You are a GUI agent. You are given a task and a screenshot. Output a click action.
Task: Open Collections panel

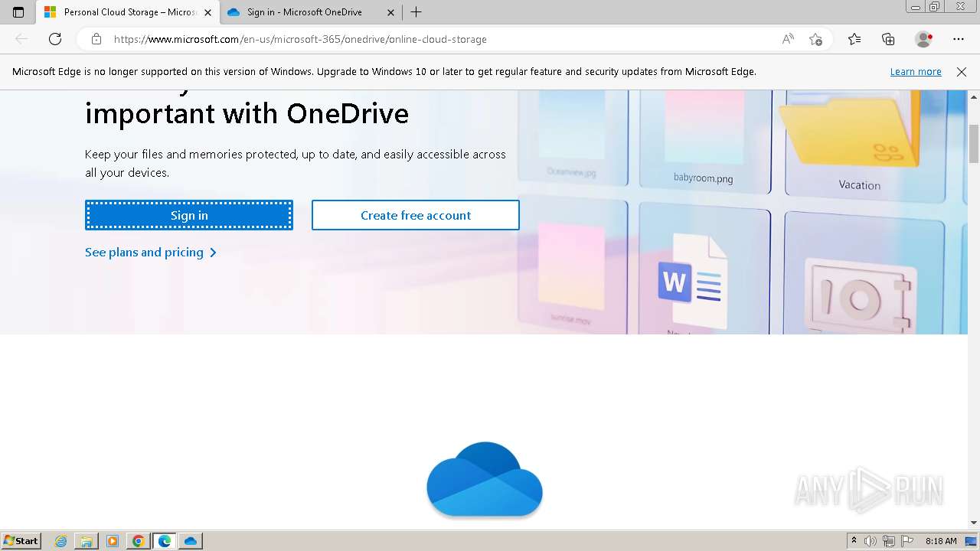click(x=888, y=39)
